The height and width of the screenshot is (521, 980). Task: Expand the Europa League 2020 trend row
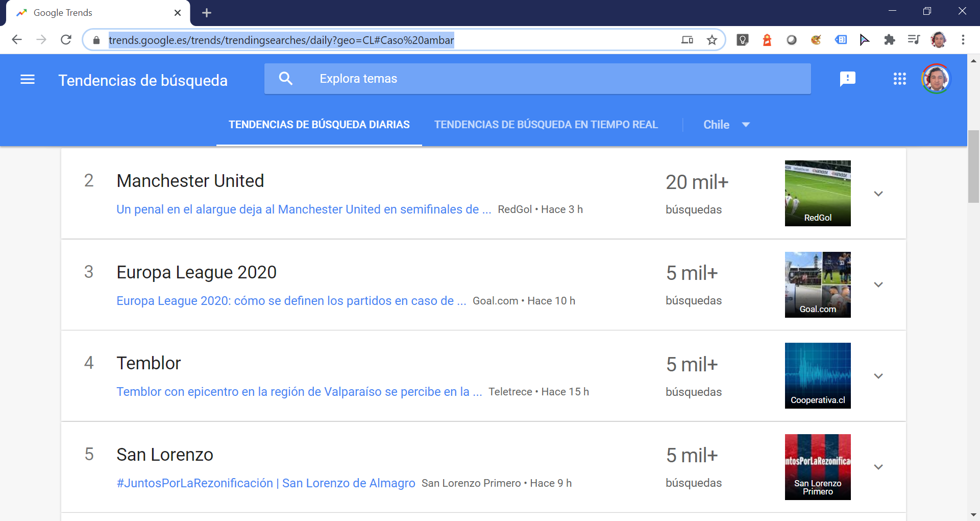pyautogui.click(x=878, y=285)
